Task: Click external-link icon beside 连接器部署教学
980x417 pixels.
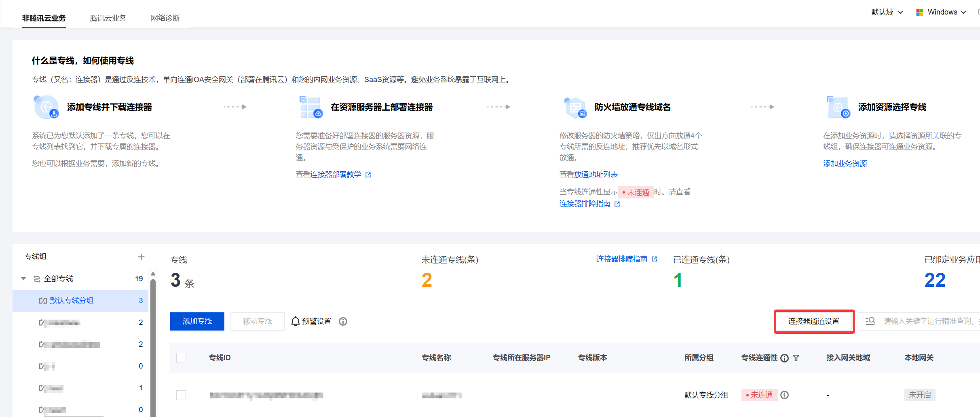Action: click(x=368, y=175)
